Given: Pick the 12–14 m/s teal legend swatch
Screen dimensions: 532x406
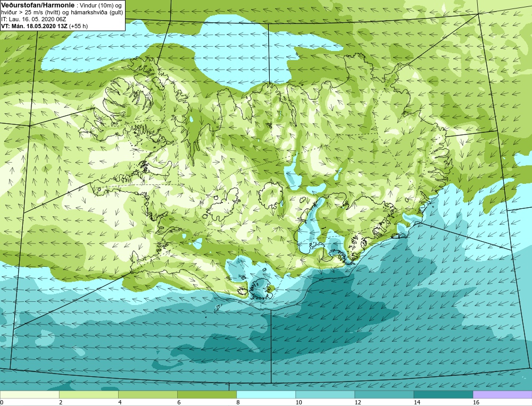Looking at the screenshot, I should 384,394.
